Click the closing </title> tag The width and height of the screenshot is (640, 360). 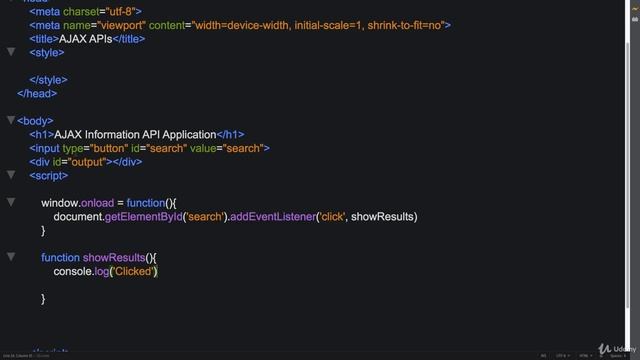[x=129, y=39]
